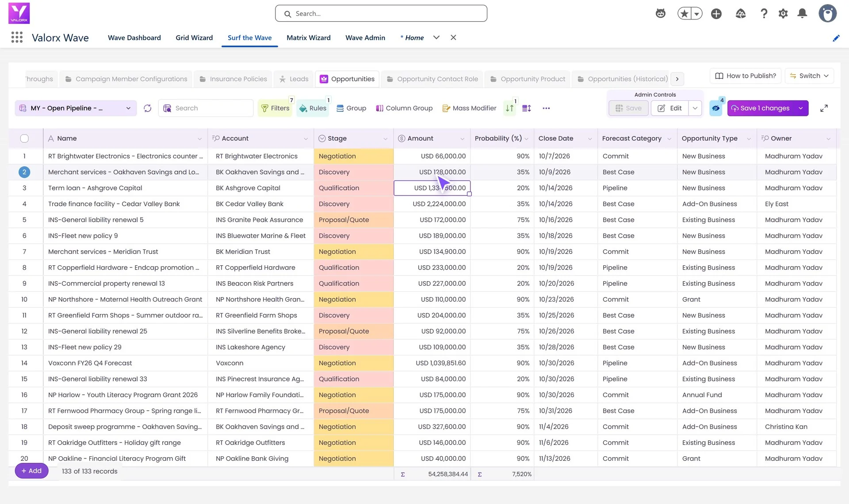Open the sort order icon

(510, 108)
